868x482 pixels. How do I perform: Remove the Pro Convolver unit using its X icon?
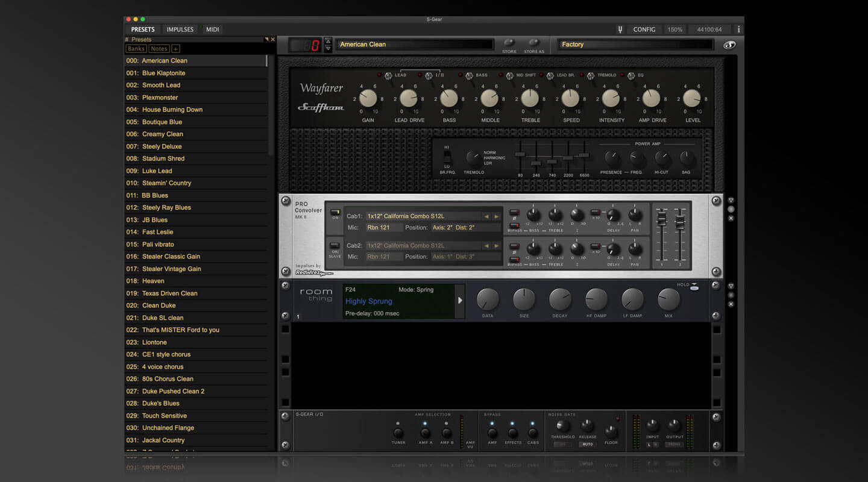[x=731, y=218]
